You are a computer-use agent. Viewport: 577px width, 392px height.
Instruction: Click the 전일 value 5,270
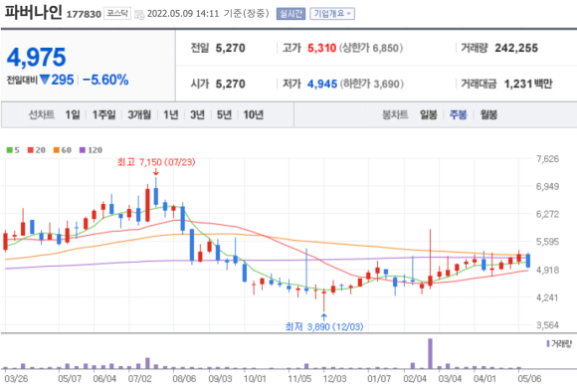(x=231, y=48)
